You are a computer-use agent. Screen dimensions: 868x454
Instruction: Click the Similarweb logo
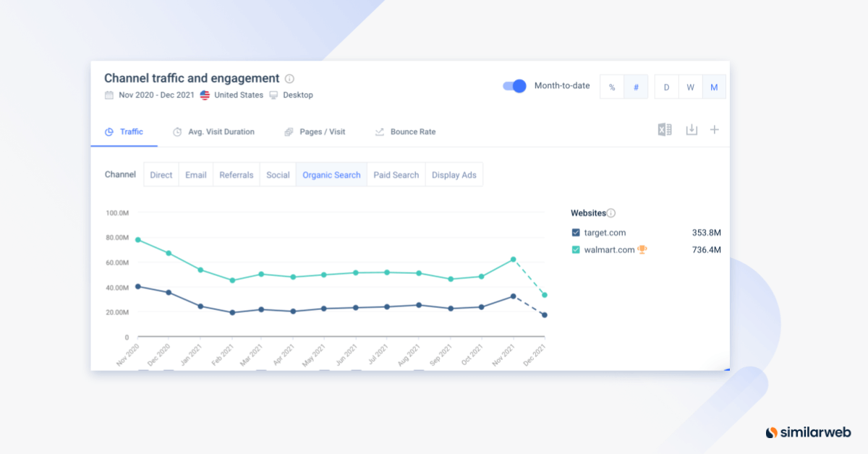(809, 432)
